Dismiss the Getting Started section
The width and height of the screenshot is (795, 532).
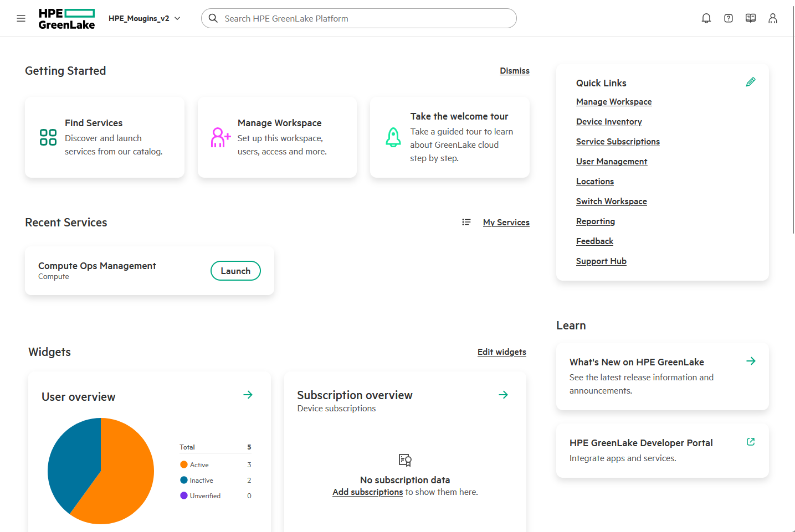pos(514,71)
